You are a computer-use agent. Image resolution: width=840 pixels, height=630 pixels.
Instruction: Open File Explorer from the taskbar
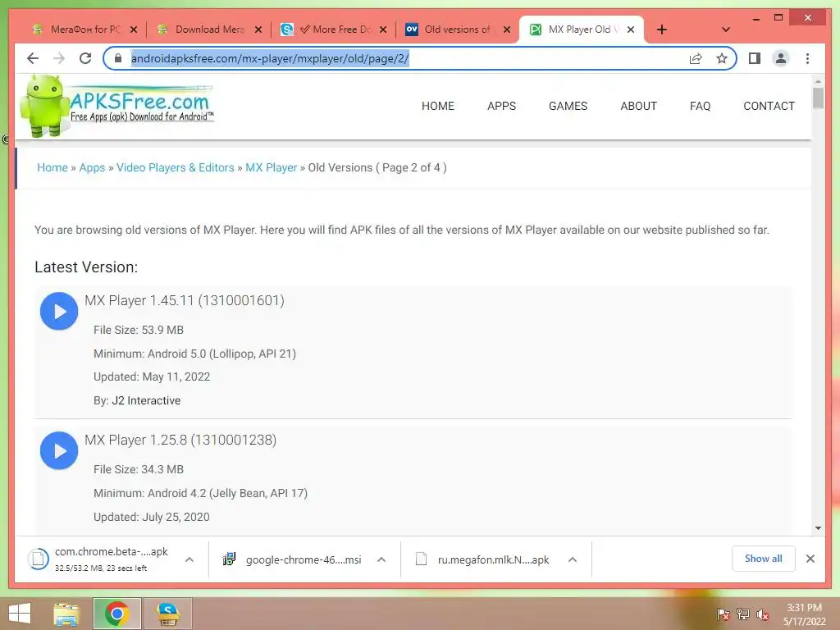tap(66, 614)
